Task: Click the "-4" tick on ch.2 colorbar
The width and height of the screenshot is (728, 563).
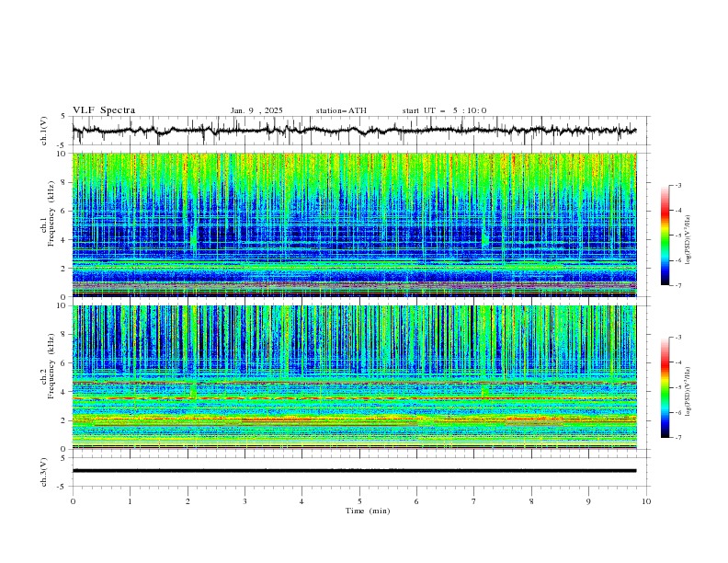Action: [x=677, y=362]
